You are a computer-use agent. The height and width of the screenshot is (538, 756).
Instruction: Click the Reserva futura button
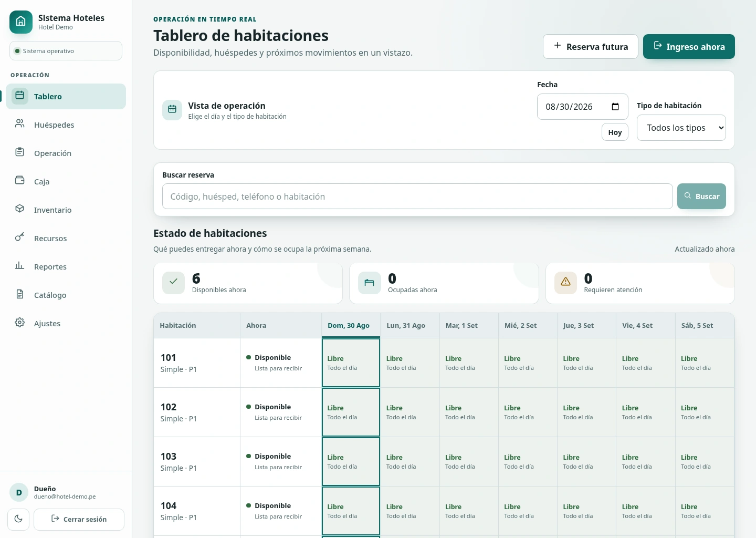coord(591,46)
